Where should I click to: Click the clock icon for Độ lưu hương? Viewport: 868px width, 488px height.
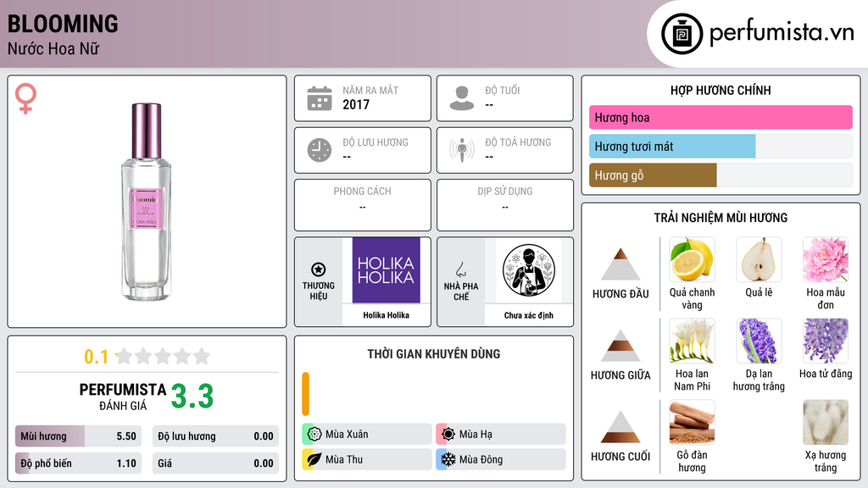[x=320, y=150]
